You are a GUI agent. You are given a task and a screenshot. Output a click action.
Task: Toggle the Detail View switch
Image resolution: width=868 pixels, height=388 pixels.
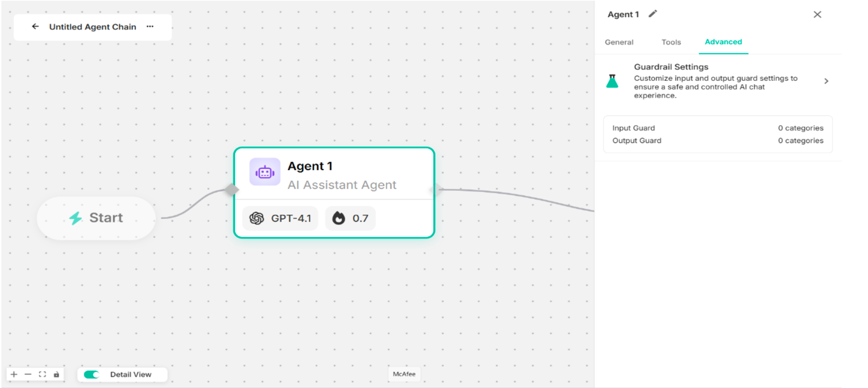92,374
